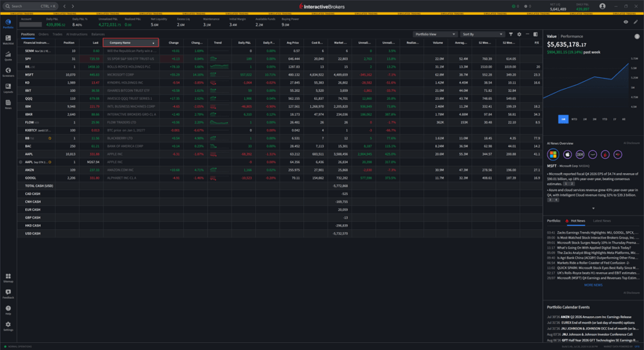Switch to the Latest News tab

coord(602,221)
